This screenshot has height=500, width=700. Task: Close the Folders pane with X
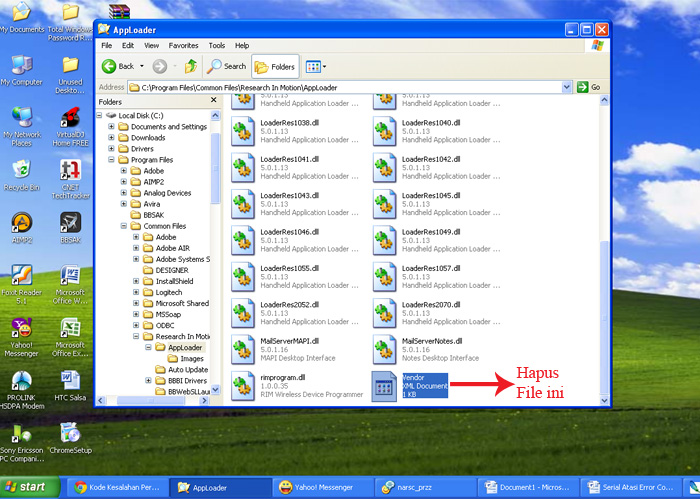tap(212, 102)
